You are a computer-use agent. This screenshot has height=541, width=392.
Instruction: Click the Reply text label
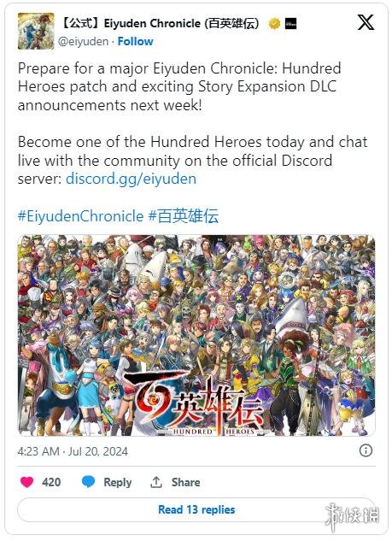pyautogui.click(x=118, y=482)
